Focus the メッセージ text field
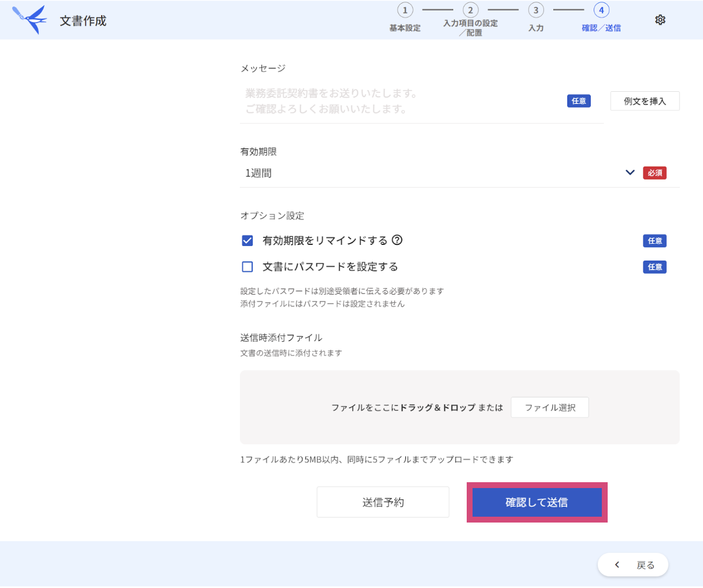The height and width of the screenshot is (588, 703). (x=422, y=101)
